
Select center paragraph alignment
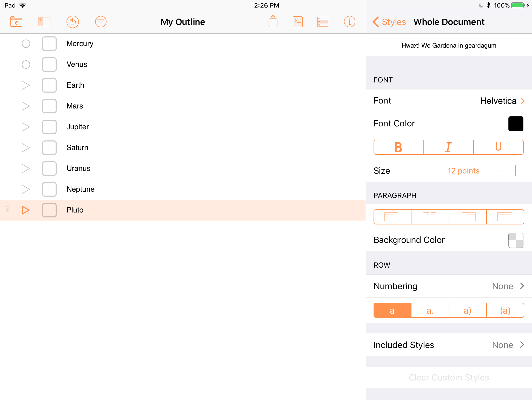click(430, 217)
